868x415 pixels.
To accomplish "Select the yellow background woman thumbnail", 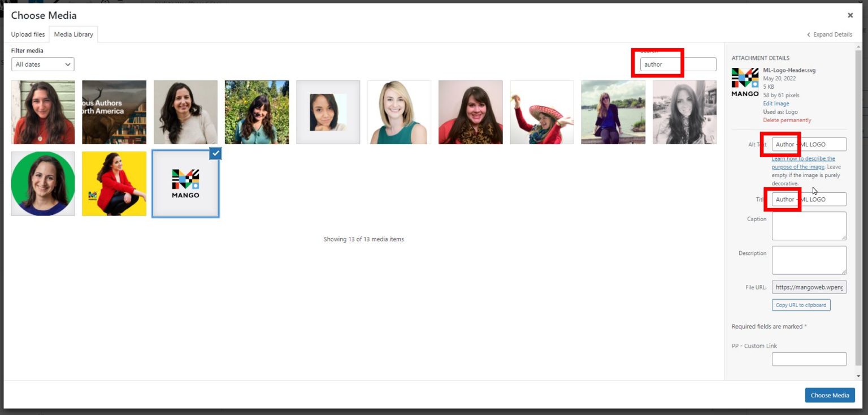I will click(114, 184).
